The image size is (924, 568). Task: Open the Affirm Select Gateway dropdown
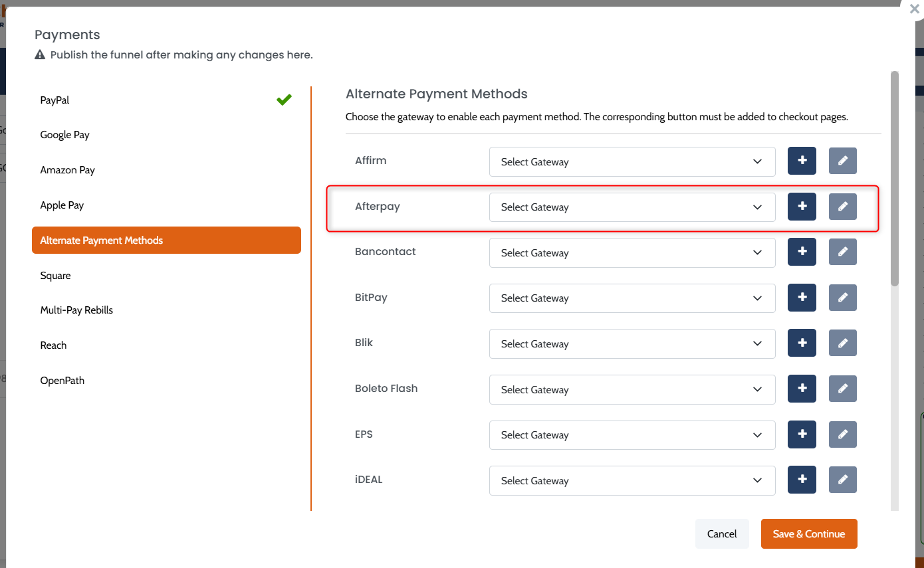632,161
